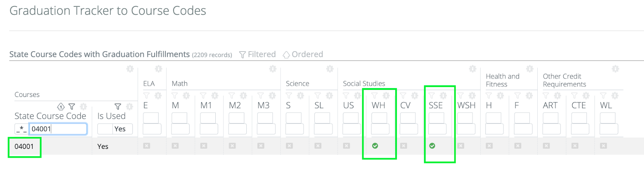Toggle the green SSE checkmark for course 04001
The height and width of the screenshot is (175, 644).
432,146
